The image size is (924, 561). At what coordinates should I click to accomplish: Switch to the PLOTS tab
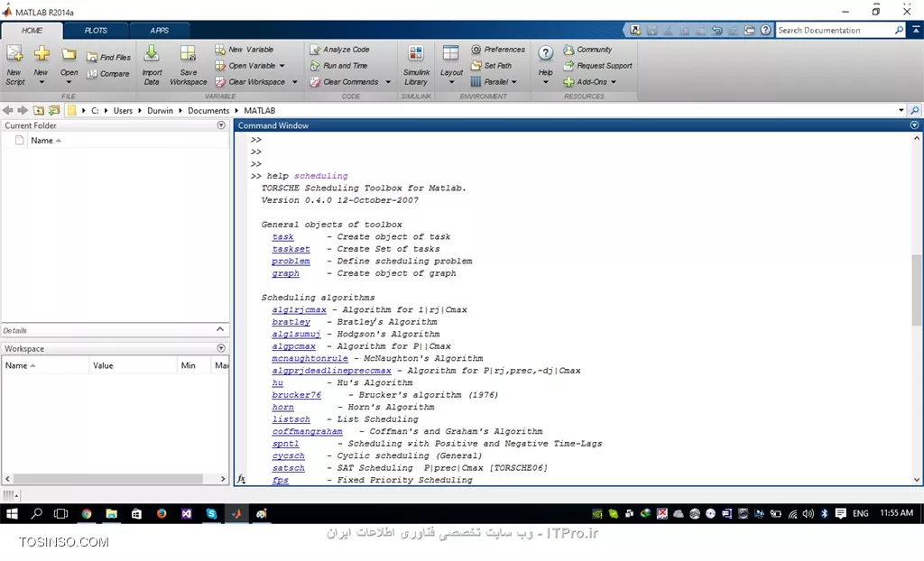coord(96,31)
